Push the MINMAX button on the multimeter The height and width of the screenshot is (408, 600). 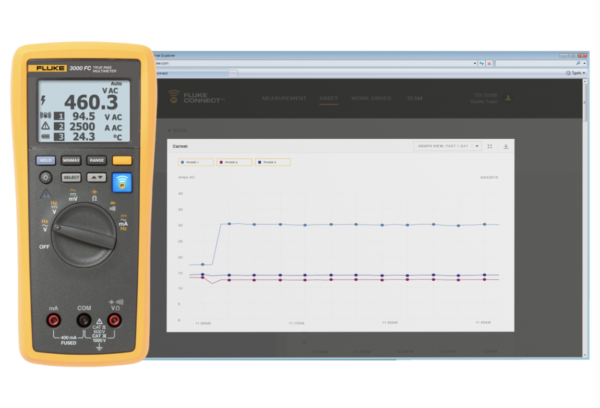coord(71,160)
